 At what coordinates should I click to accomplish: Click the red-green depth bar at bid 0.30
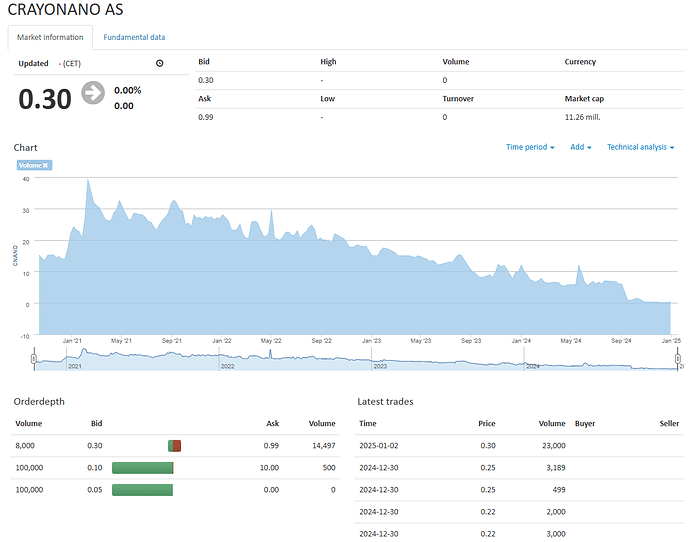pos(175,446)
